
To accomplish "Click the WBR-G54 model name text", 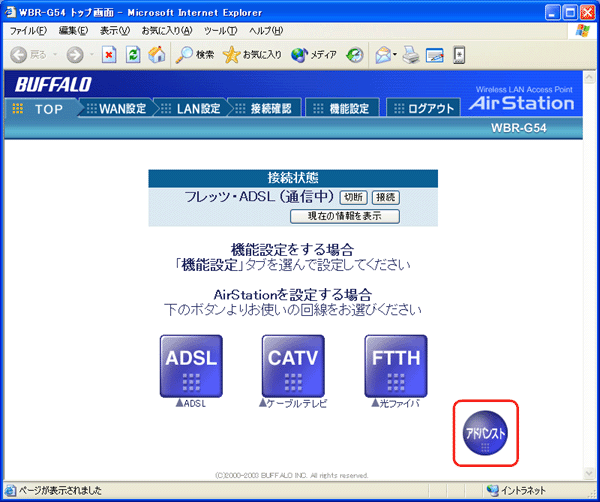I will tap(518, 128).
